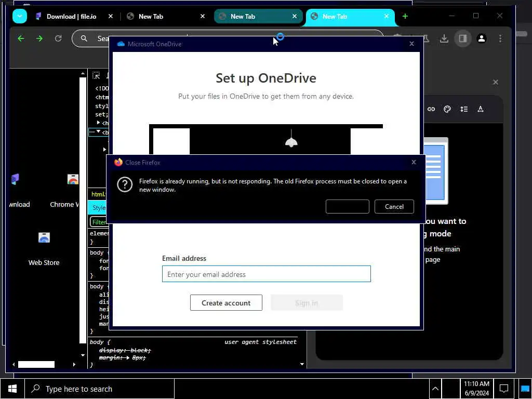Open Chrome tab search dropdown

point(20,16)
